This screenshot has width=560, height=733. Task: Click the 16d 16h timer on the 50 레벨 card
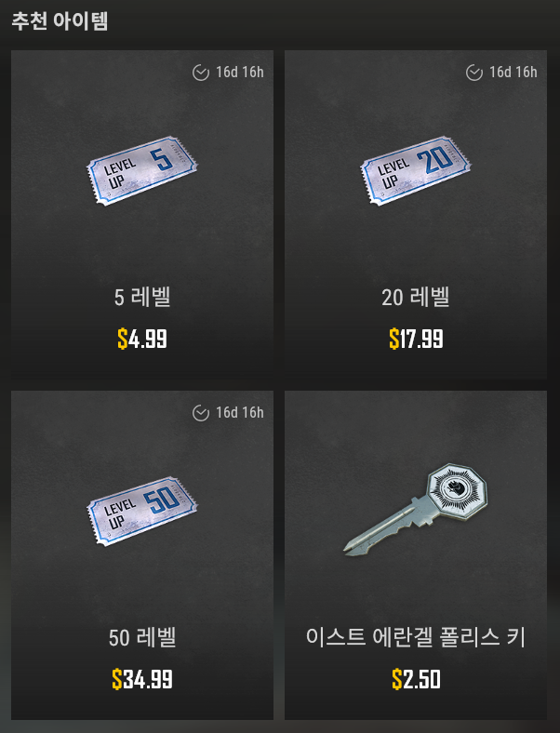[x=240, y=413]
